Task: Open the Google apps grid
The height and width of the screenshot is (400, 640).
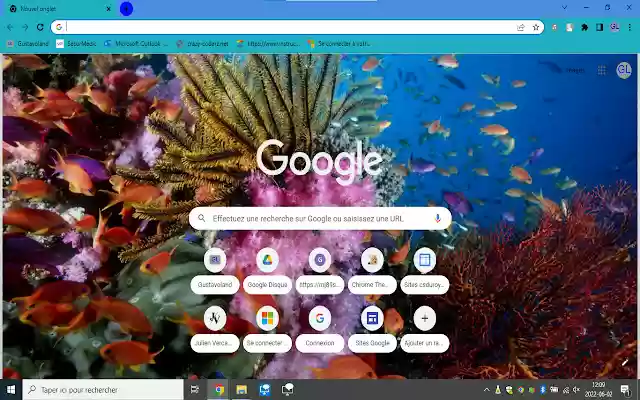Action: click(602, 70)
